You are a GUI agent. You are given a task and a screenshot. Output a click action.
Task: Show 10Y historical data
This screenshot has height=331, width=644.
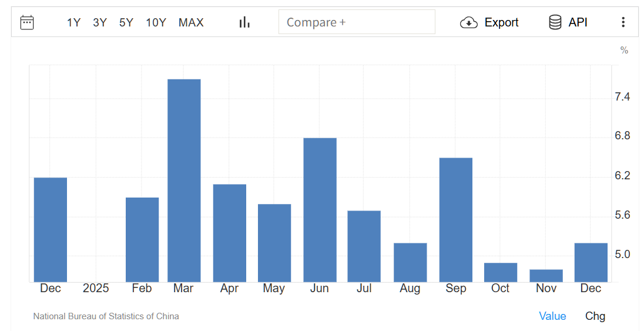coord(156,22)
